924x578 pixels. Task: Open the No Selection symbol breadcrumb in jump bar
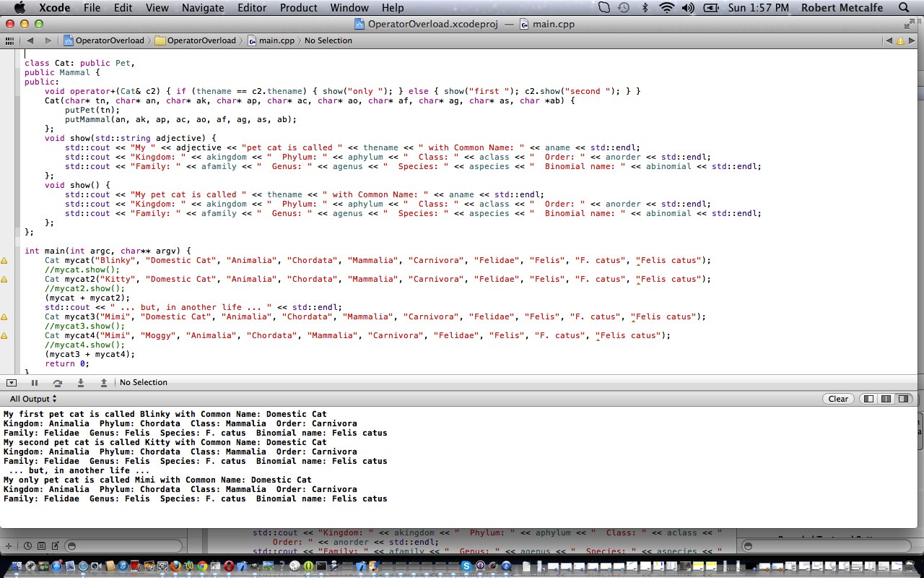point(328,40)
